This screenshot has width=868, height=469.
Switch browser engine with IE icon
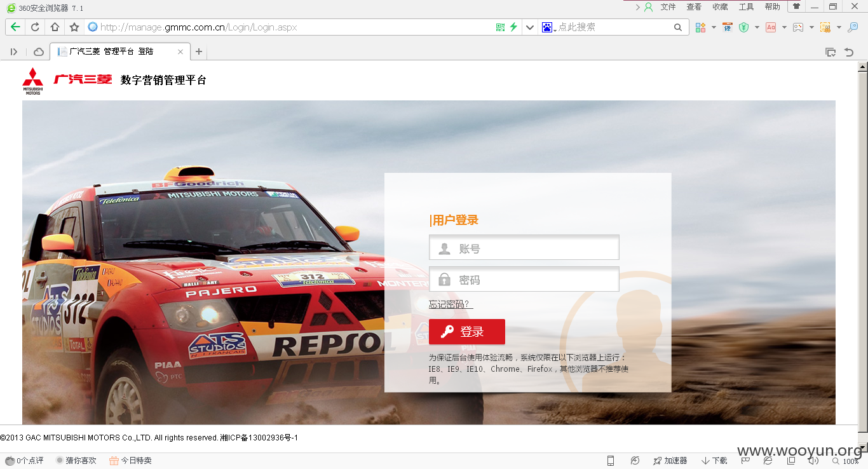[x=768, y=461]
